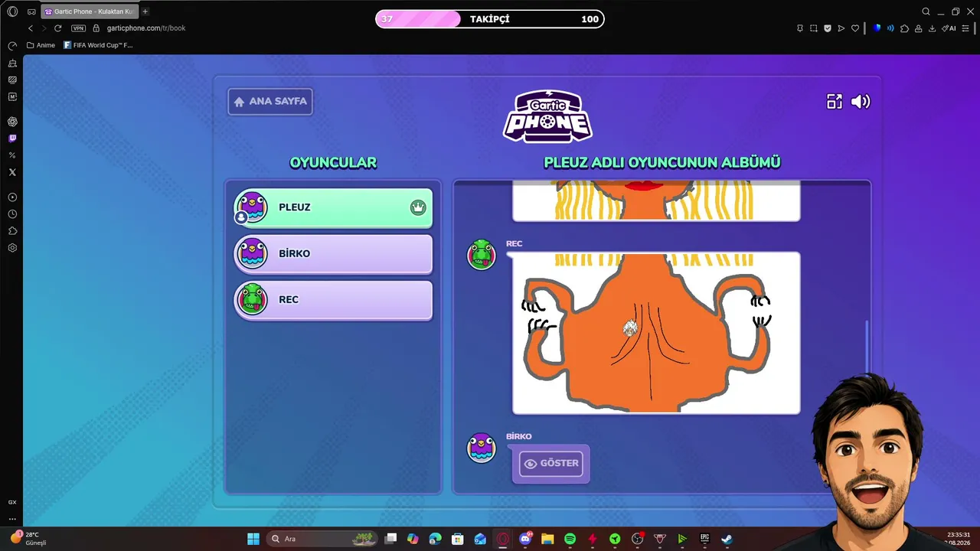Open Spotify from the taskbar
Viewport: 980px width, 551px height.
[x=570, y=539]
